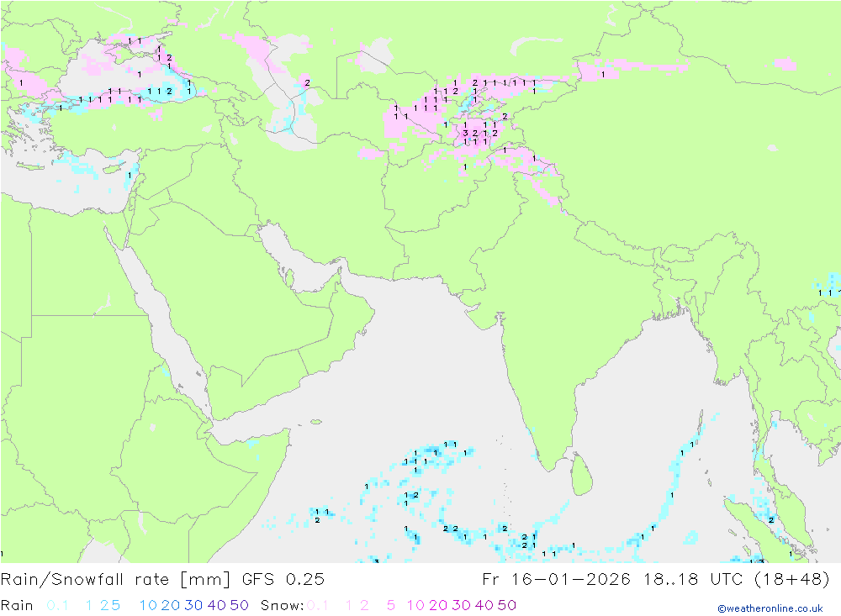Click the date 'Fr 16-01-2026'

click(556, 580)
